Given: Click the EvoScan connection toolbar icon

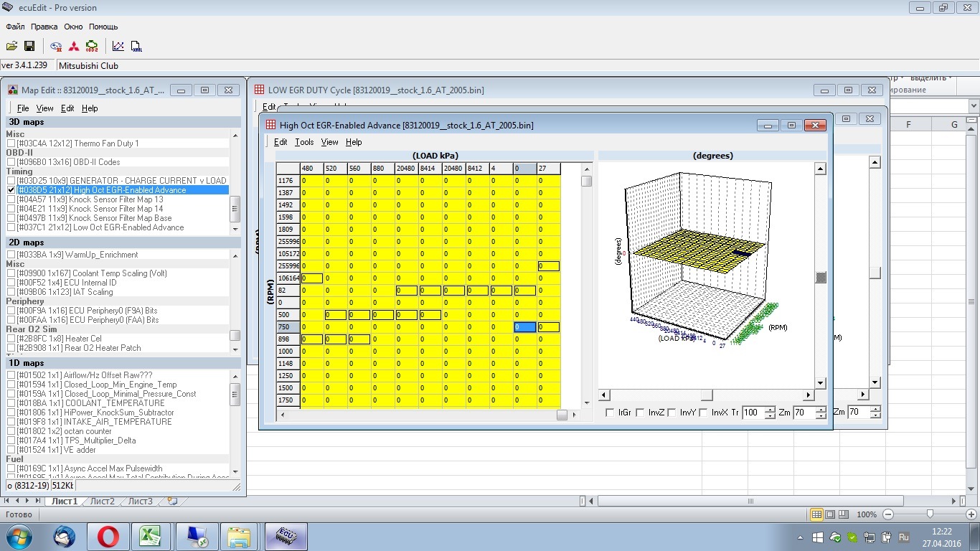Looking at the screenshot, I should click(56, 47).
